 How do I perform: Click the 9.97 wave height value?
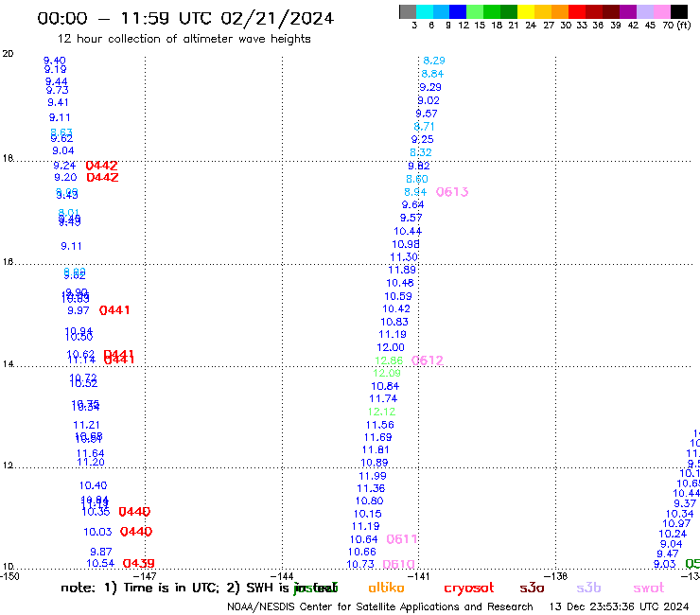(79, 310)
